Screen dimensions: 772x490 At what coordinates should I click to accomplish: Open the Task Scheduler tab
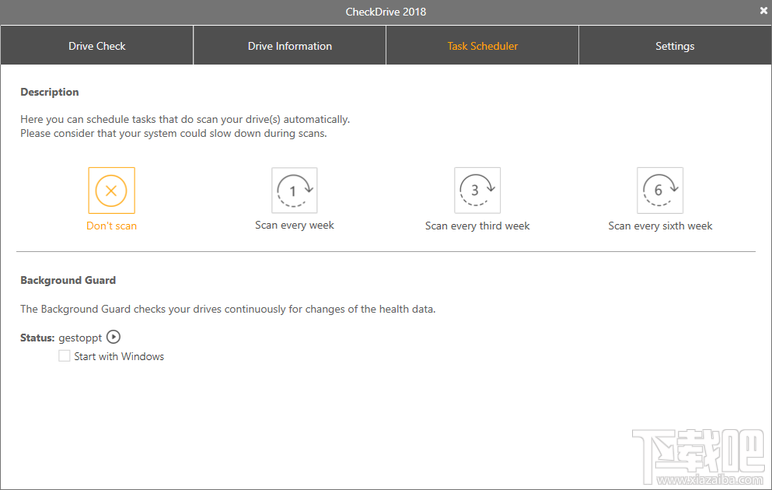point(482,46)
